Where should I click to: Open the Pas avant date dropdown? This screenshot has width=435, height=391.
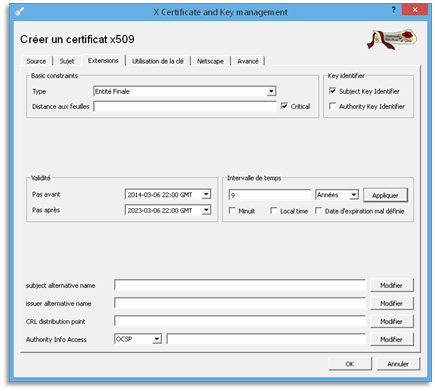pyautogui.click(x=206, y=194)
